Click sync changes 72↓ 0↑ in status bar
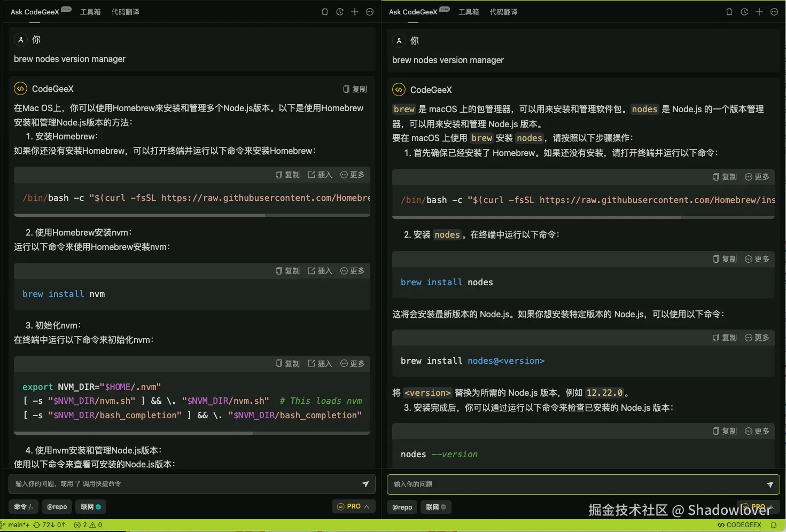The height and width of the screenshot is (532, 786). (x=50, y=525)
